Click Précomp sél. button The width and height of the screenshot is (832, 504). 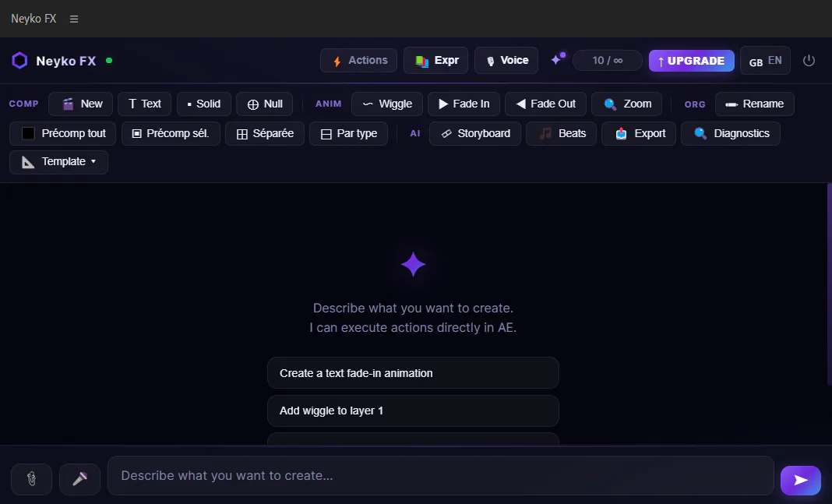(x=171, y=134)
